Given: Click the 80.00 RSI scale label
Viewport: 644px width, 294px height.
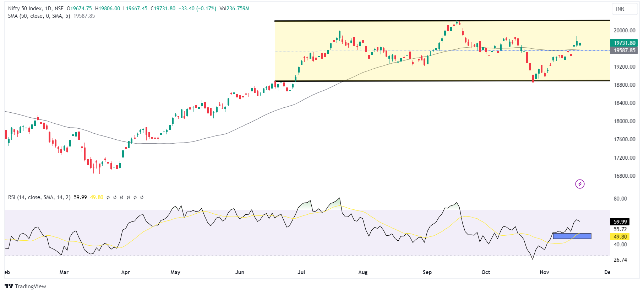Looking at the screenshot, I should 620,199.
